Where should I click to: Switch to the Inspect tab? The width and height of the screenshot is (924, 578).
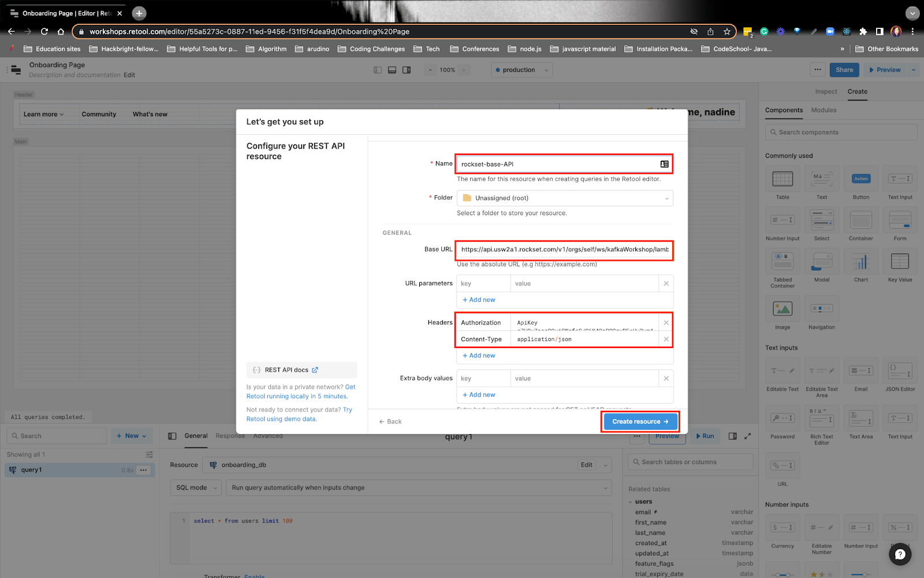click(826, 92)
